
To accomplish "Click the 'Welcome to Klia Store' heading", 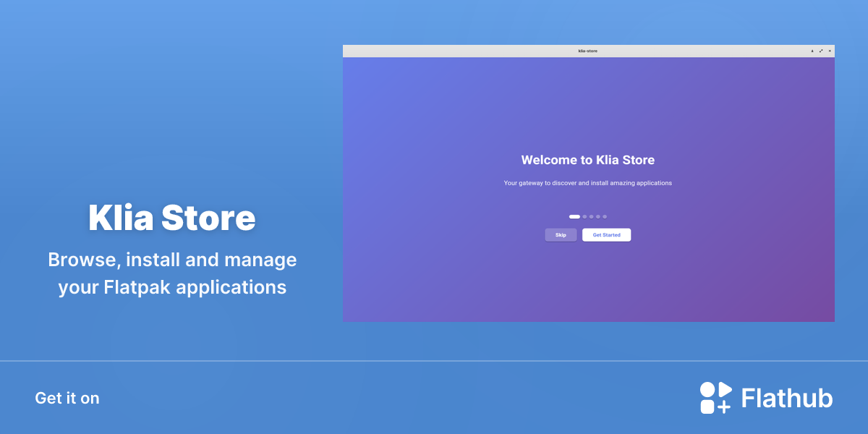I will click(x=588, y=160).
